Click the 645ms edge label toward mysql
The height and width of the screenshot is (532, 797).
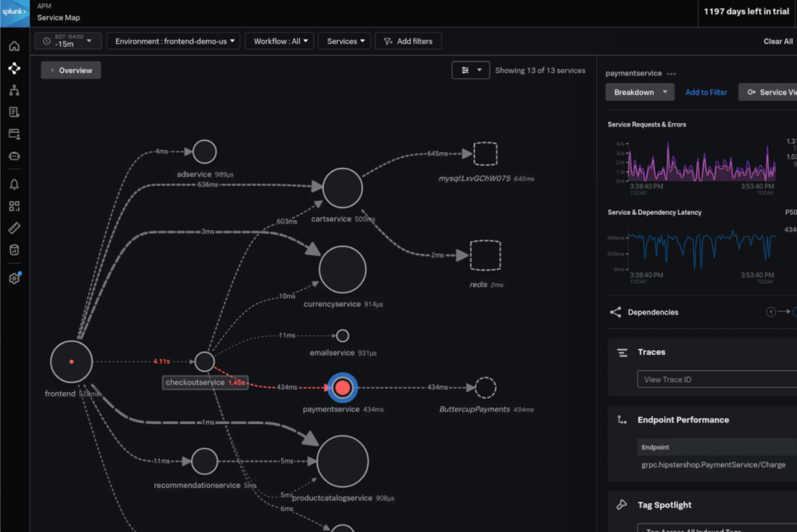pos(437,153)
